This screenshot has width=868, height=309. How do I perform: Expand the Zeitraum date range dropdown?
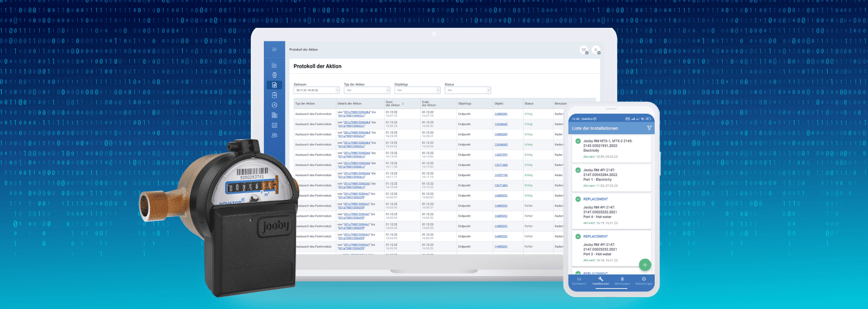pyautogui.click(x=317, y=90)
